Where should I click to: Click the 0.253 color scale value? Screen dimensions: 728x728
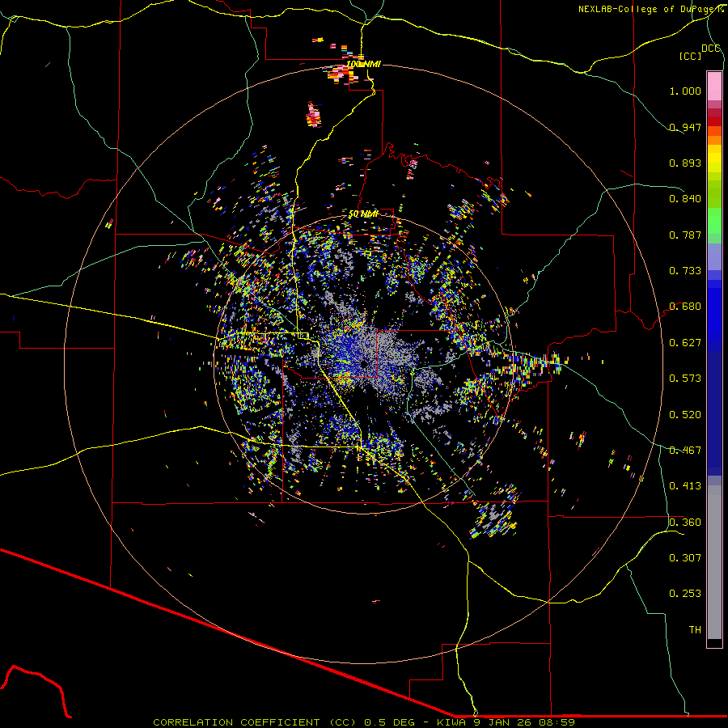tap(685, 594)
